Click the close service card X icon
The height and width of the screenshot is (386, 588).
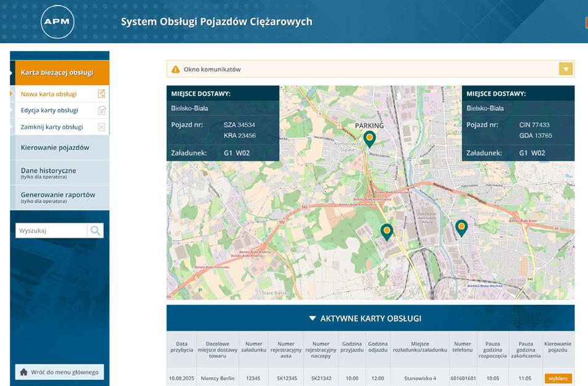[101, 127]
